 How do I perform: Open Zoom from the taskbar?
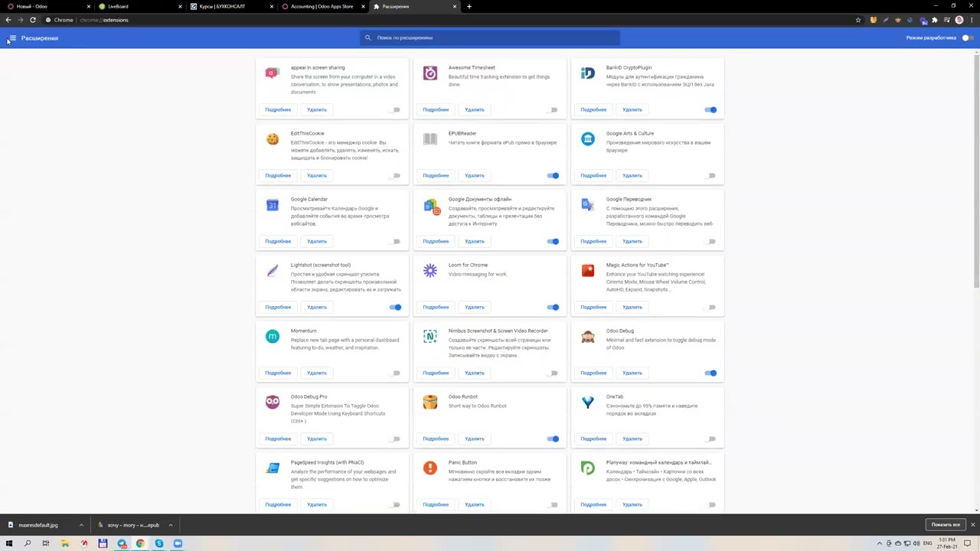coord(178,543)
